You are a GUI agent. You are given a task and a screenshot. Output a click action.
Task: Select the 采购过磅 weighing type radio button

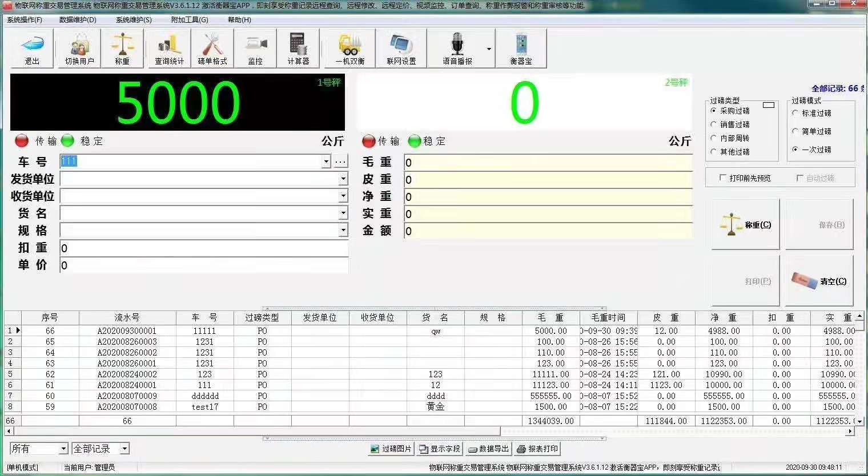[714, 111]
